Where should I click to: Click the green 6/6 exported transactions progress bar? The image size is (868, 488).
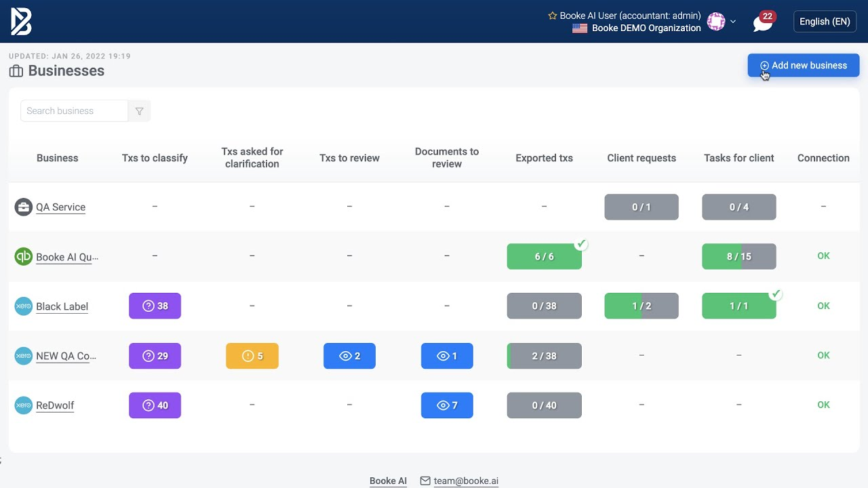tap(544, 256)
